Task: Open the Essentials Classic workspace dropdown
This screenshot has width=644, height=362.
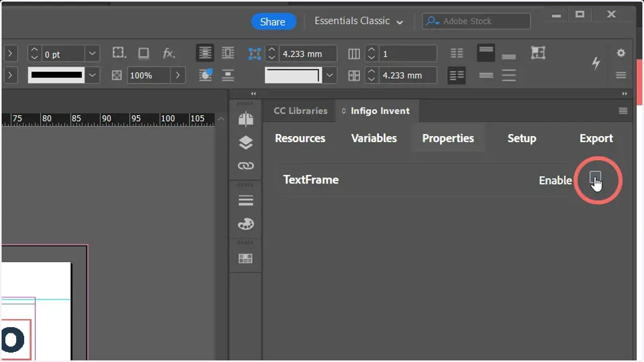Action: point(358,21)
